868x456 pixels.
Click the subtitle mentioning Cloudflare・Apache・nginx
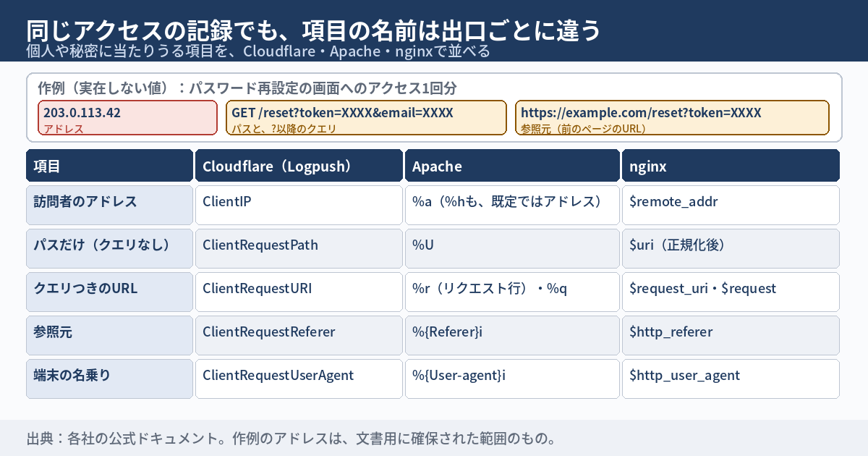258,51
